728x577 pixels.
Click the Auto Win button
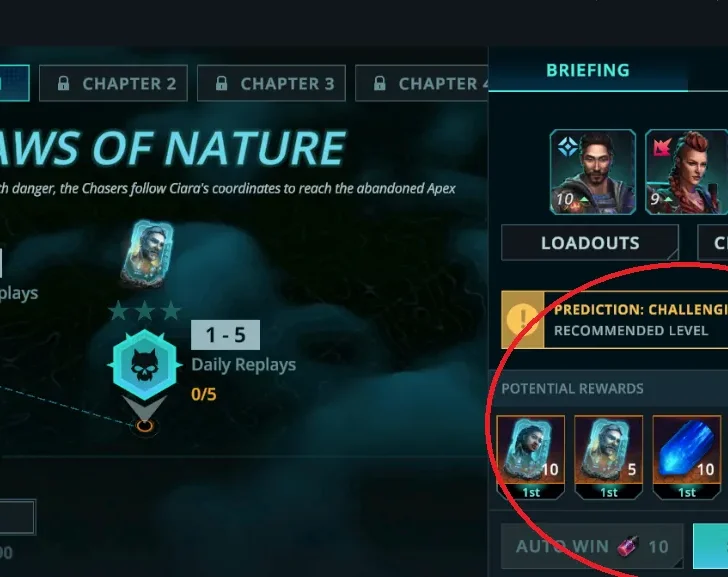[592, 546]
